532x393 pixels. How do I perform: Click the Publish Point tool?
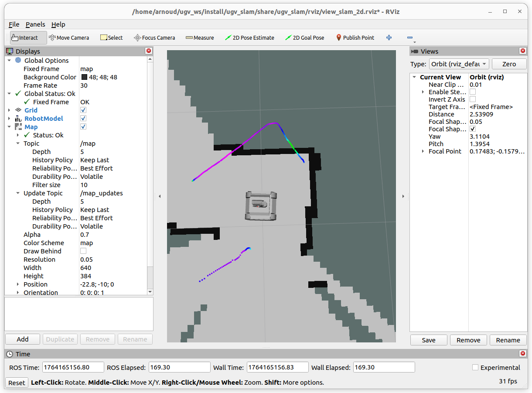[355, 38]
